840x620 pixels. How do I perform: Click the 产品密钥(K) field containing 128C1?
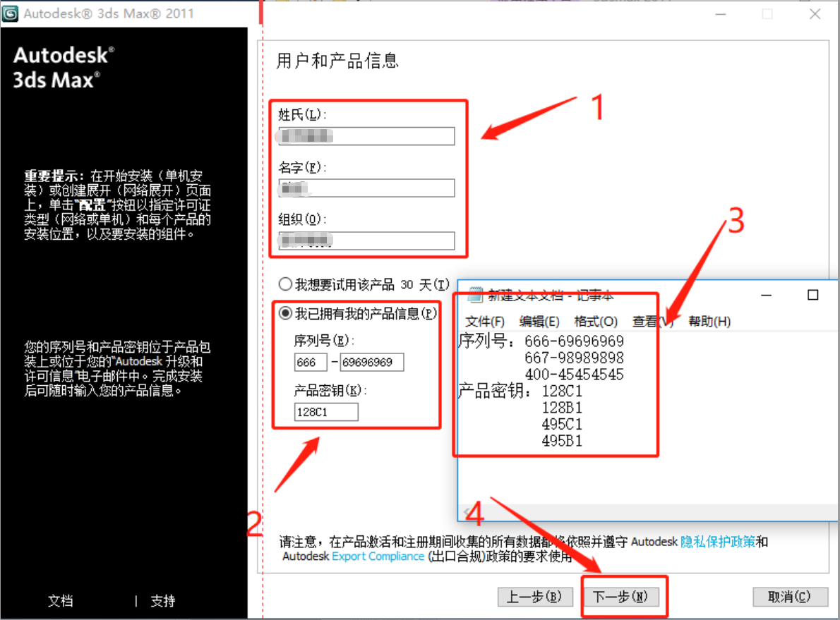[x=325, y=412]
